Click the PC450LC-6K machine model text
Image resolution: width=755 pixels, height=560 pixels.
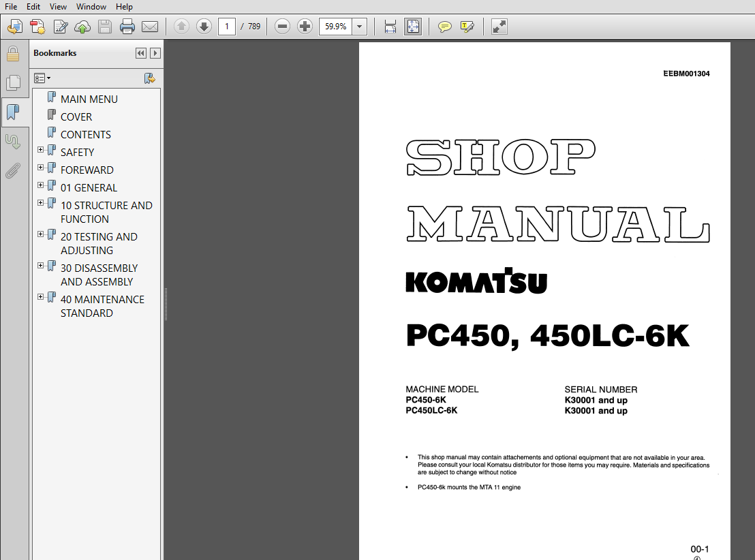pos(431,411)
